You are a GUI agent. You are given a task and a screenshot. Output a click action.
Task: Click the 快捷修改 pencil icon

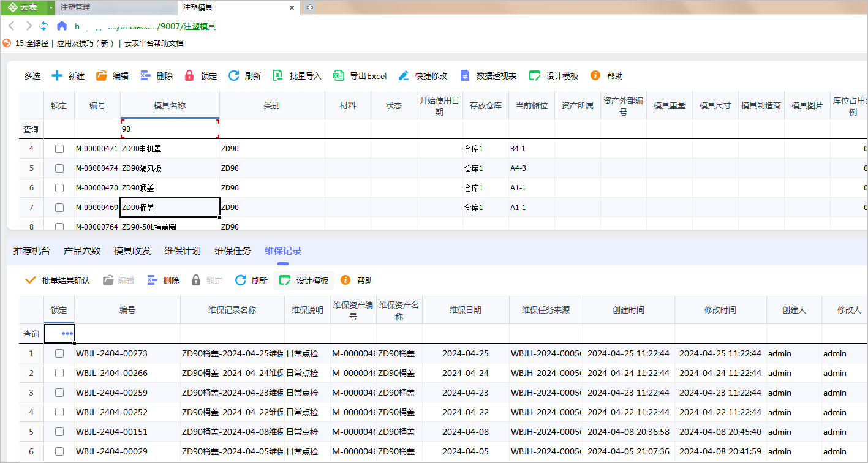(x=404, y=76)
